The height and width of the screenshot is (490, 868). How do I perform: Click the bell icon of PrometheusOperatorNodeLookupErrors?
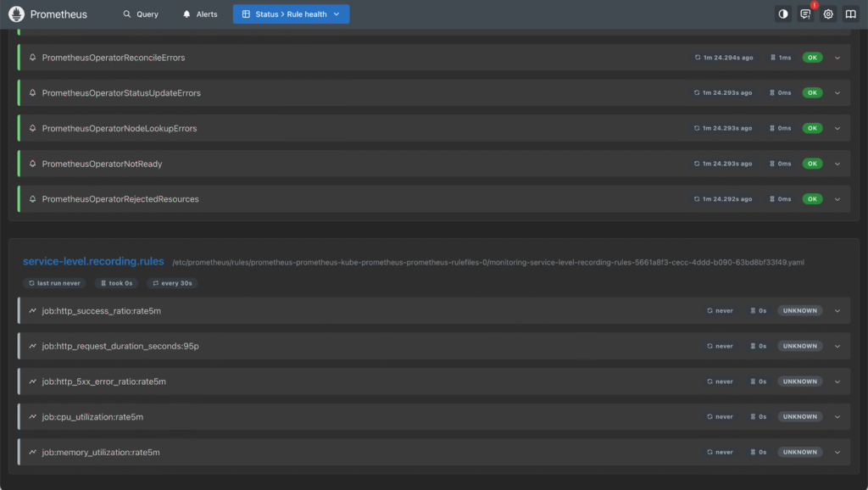click(x=33, y=129)
